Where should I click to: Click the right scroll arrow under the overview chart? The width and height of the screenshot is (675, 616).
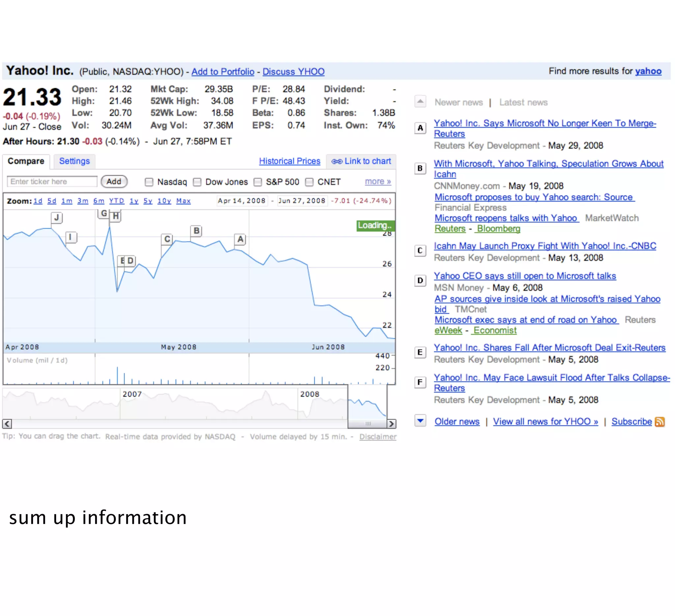(391, 424)
